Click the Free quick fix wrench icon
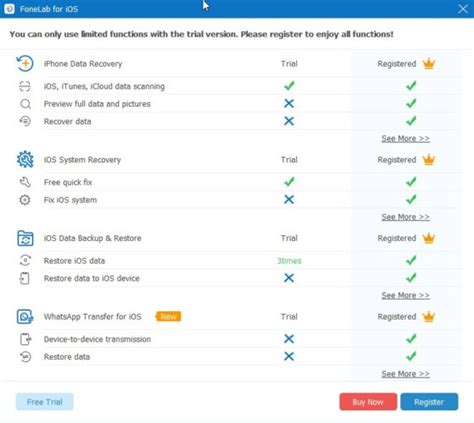 click(25, 182)
